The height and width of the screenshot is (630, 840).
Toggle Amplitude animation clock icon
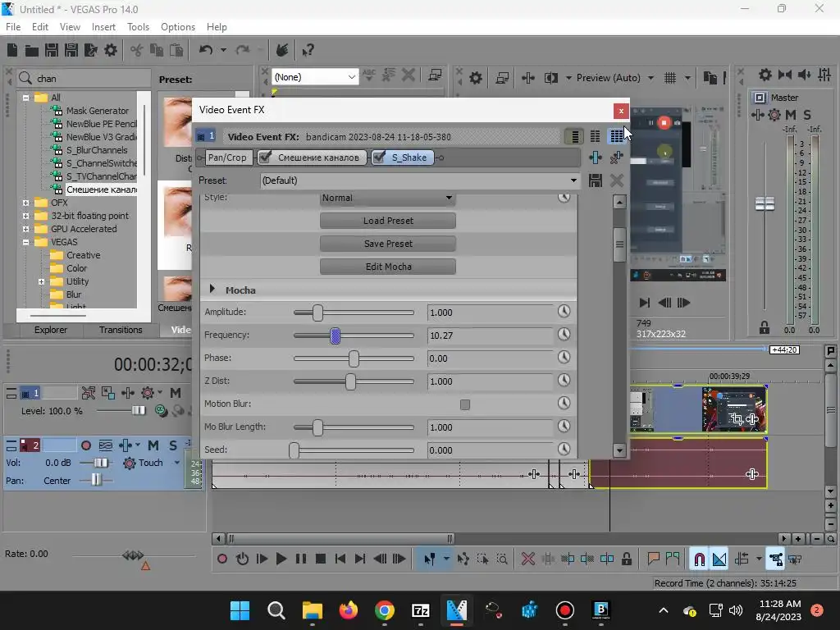tap(564, 311)
